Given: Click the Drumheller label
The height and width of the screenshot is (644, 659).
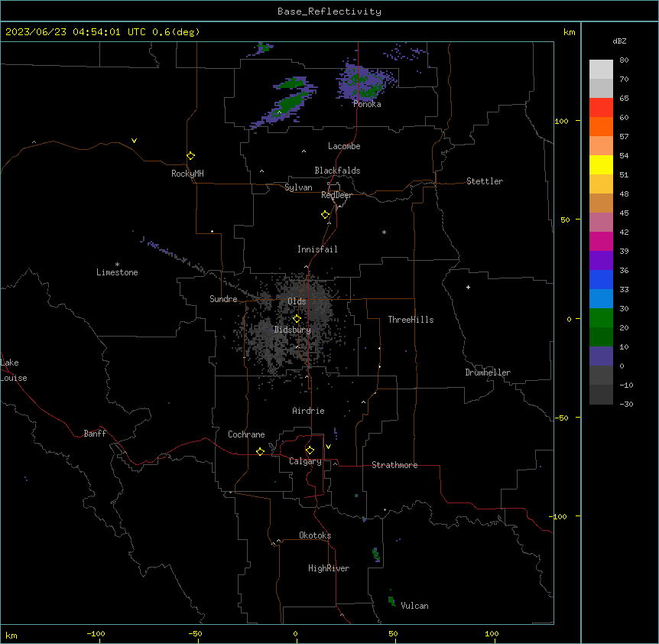Looking at the screenshot, I should point(488,372).
